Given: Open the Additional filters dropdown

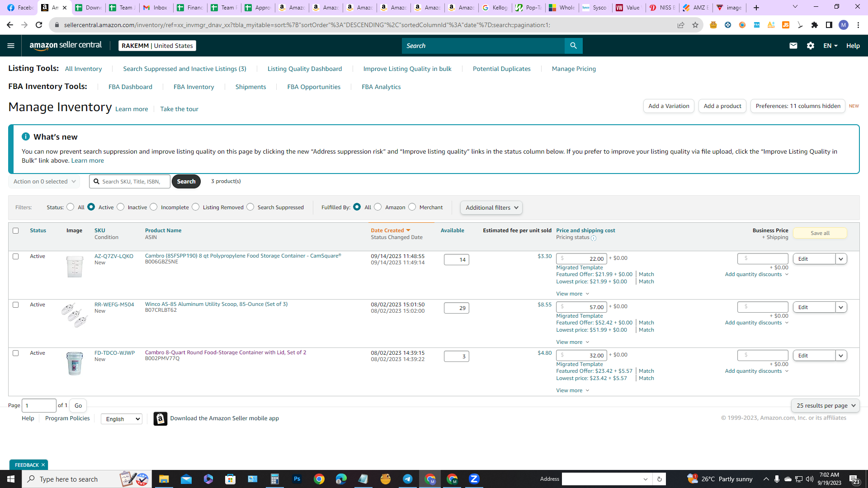Looking at the screenshot, I should click(491, 207).
